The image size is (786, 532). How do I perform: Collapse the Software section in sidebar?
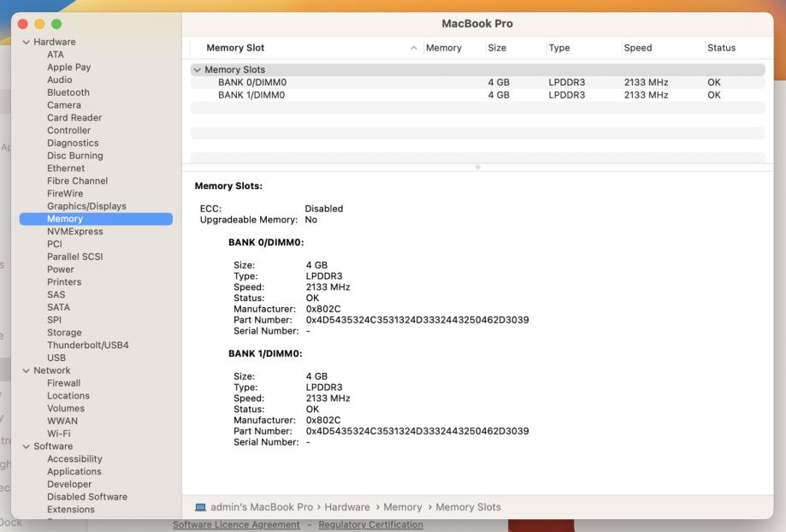pos(26,446)
